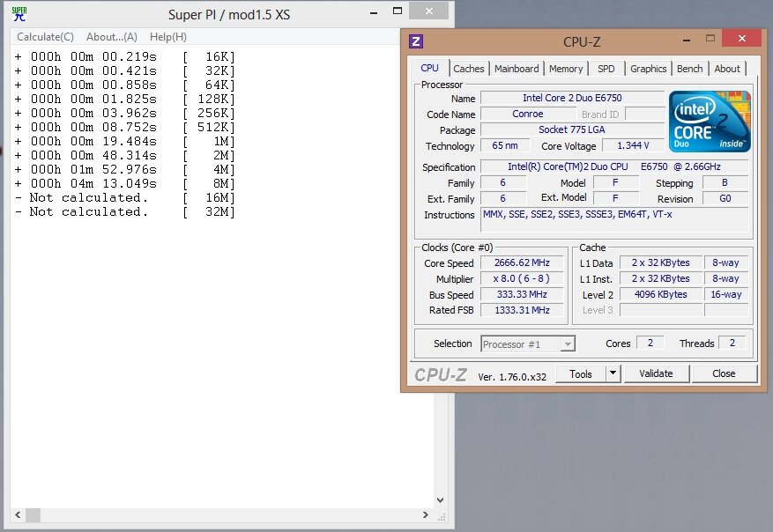This screenshot has width=773, height=532.
Task: Open the Bench tab
Action: tap(689, 69)
